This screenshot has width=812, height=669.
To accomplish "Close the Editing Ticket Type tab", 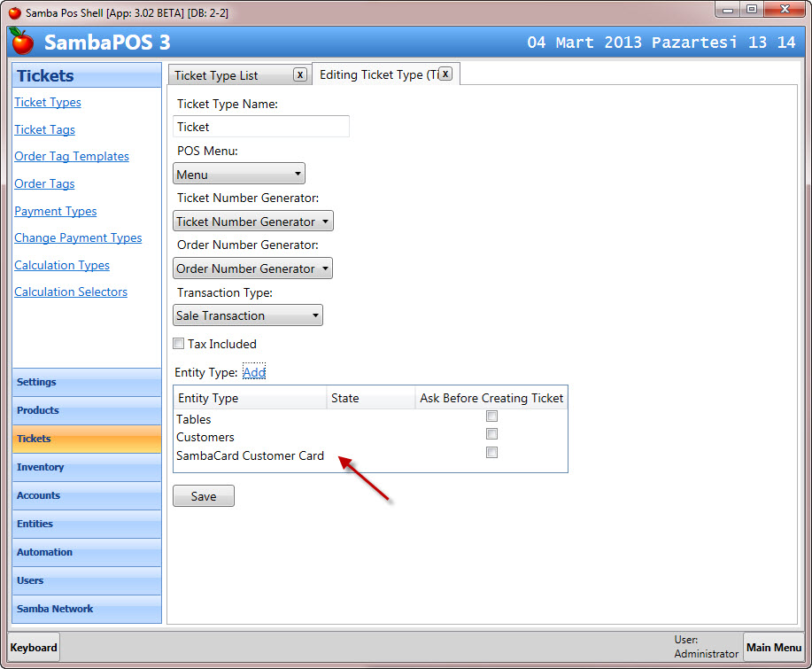I will point(445,74).
